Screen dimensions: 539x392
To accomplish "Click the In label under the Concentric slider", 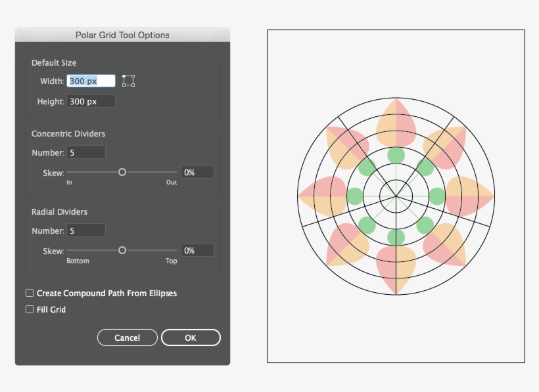I will 70,183.
